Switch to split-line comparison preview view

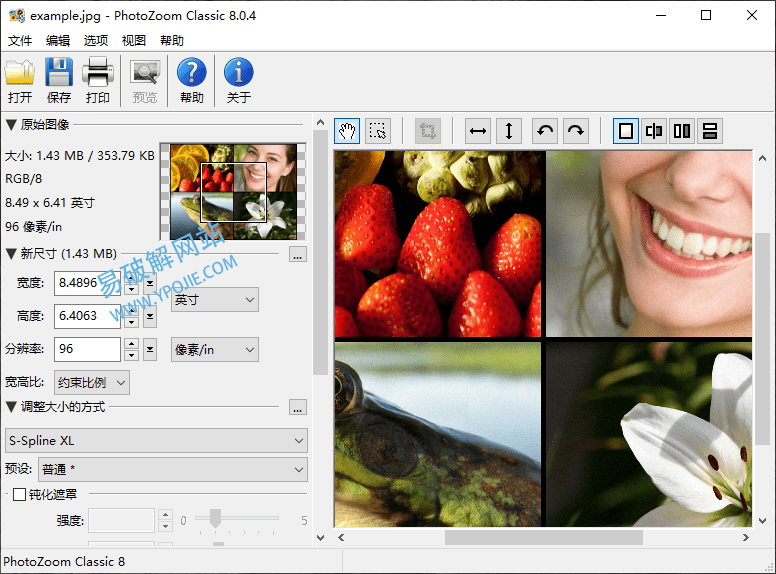pos(654,131)
